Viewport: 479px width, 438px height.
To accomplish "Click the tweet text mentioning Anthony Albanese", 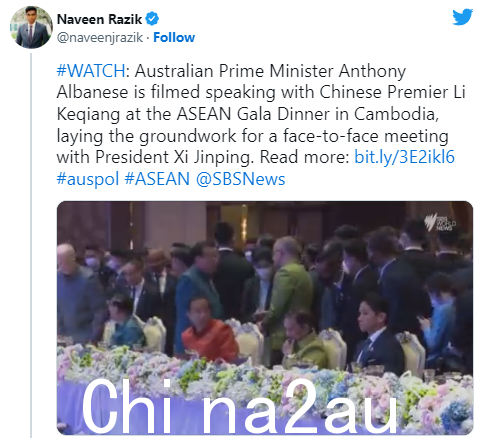I will [x=261, y=114].
